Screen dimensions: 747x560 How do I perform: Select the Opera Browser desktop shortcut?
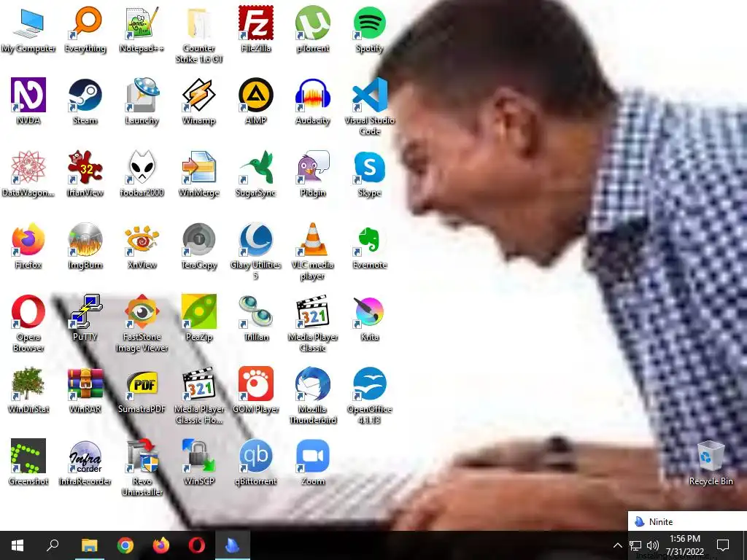pyautogui.click(x=28, y=324)
